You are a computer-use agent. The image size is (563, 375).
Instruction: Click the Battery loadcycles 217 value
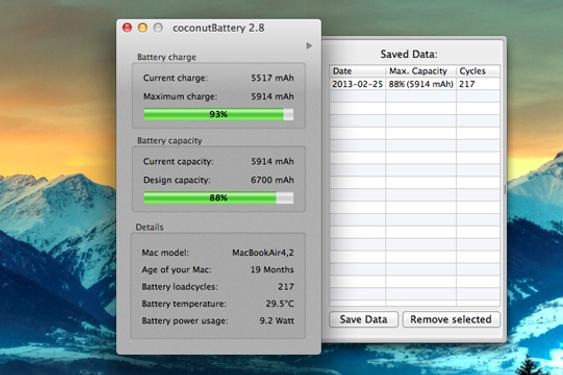coord(286,287)
